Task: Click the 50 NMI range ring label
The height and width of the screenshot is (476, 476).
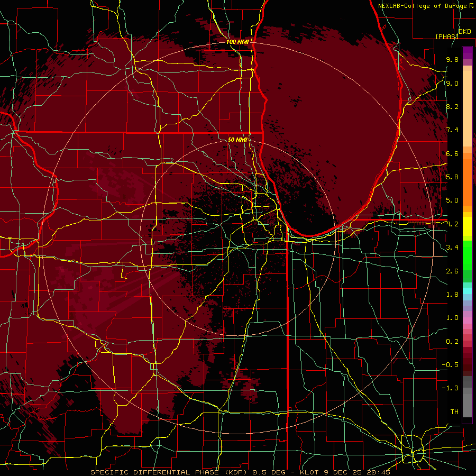Action: point(237,140)
